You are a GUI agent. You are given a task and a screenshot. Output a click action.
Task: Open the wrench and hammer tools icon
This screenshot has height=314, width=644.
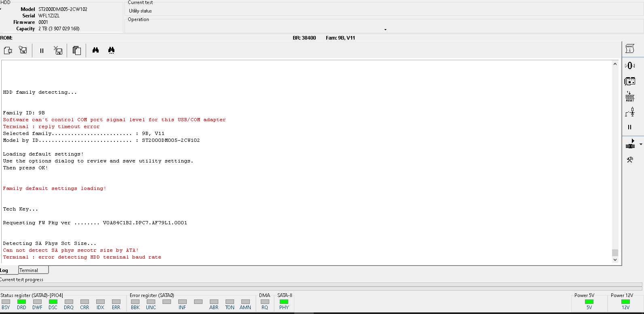[630, 160]
